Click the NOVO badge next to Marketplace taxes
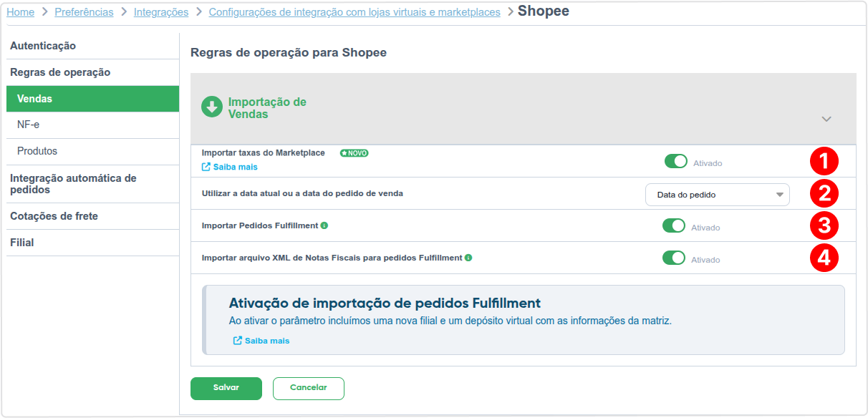Screen dimensions: 868x418 click(355, 153)
